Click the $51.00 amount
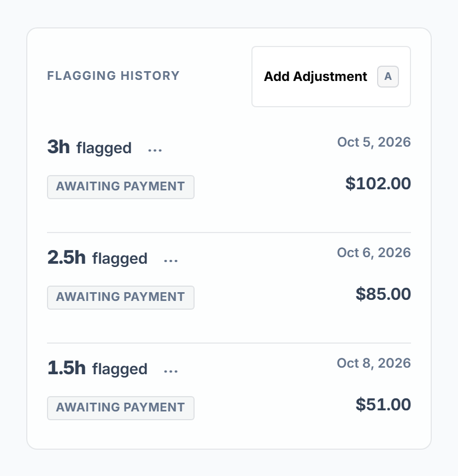Screen dimensions: 458x476 pos(383,404)
